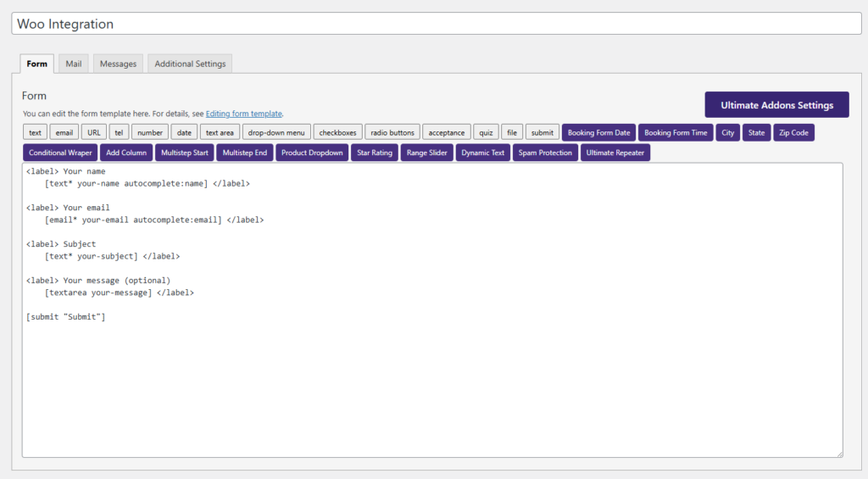The width and height of the screenshot is (868, 479).
Task: Click the Spam Protection button
Action: (x=545, y=153)
